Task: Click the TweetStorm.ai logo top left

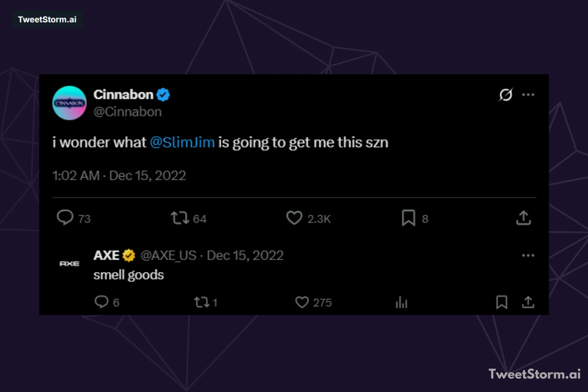Action: pos(47,20)
